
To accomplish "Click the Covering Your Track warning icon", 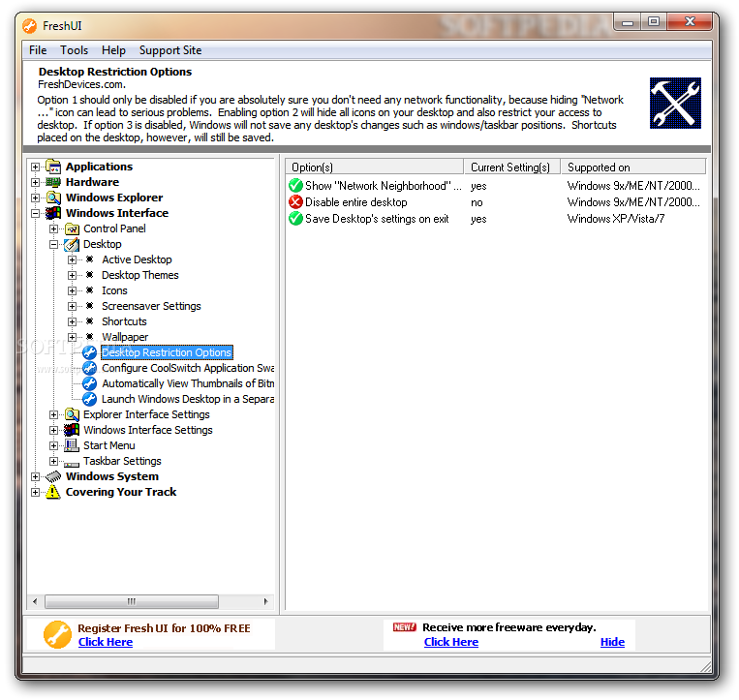I will click(x=53, y=492).
